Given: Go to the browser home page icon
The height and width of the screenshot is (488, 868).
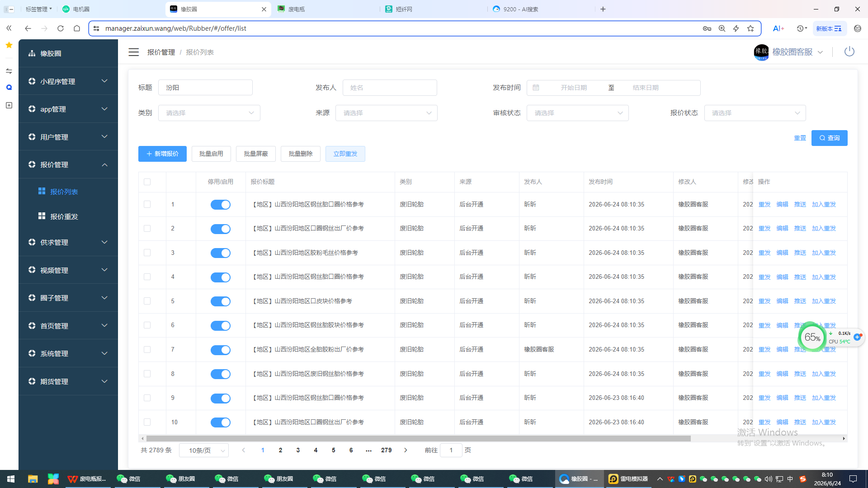Looking at the screenshot, I should (77, 28).
